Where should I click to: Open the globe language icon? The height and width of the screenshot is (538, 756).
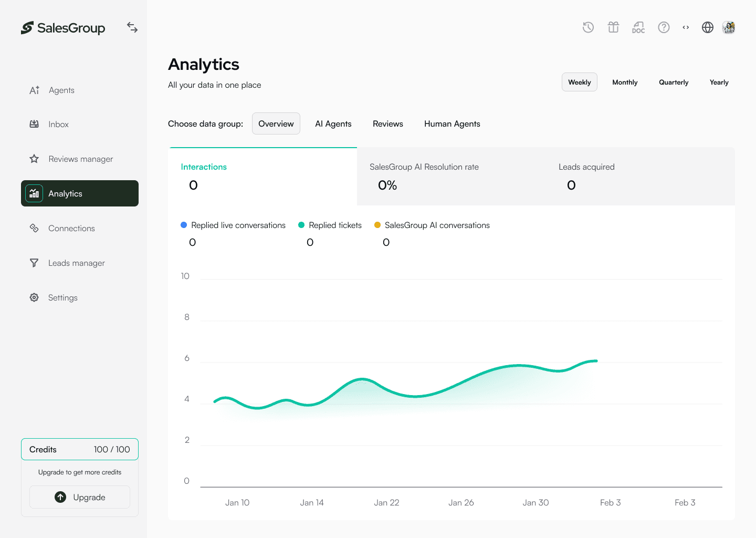point(708,27)
